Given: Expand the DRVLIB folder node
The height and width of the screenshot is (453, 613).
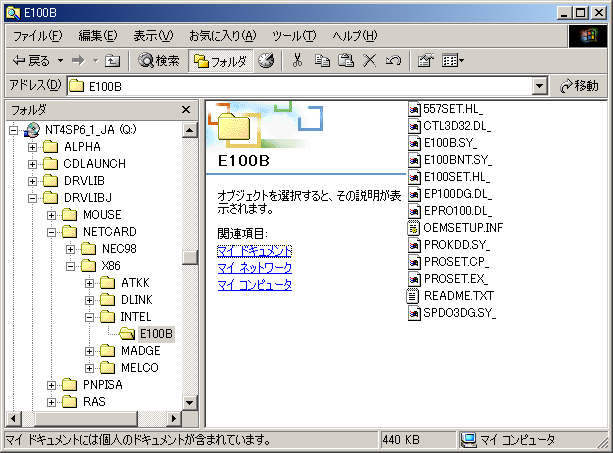Looking at the screenshot, I should (x=32, y=181).
